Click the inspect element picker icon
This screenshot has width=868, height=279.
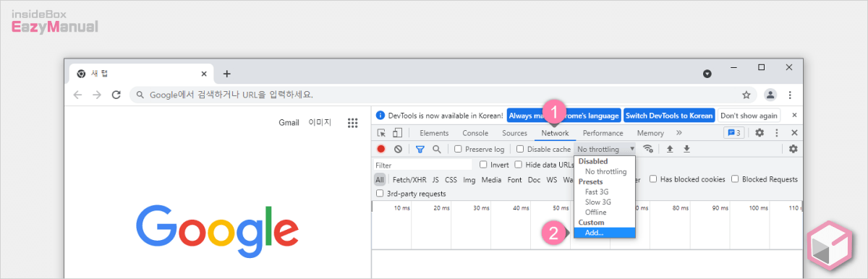pyautogui.click(x=381, y=133)
